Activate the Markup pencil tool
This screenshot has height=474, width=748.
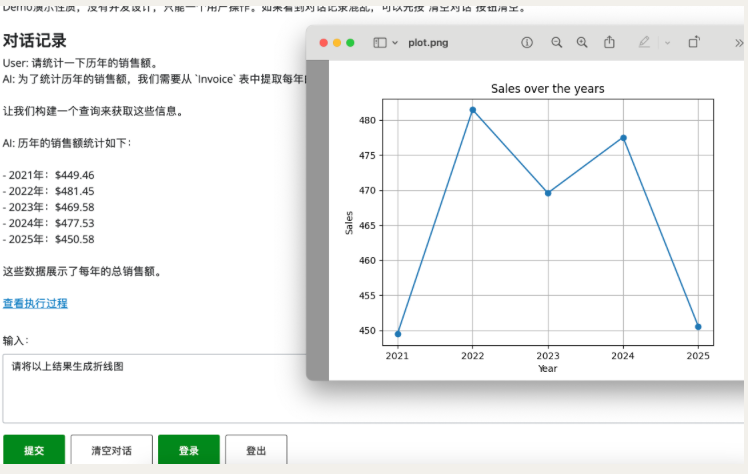click(x=644, y=42)
